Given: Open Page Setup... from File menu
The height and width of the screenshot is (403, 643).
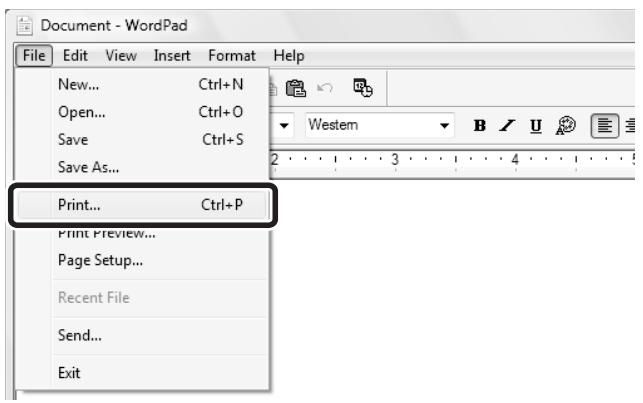Looking at the screenshot, I should point(142,260).
